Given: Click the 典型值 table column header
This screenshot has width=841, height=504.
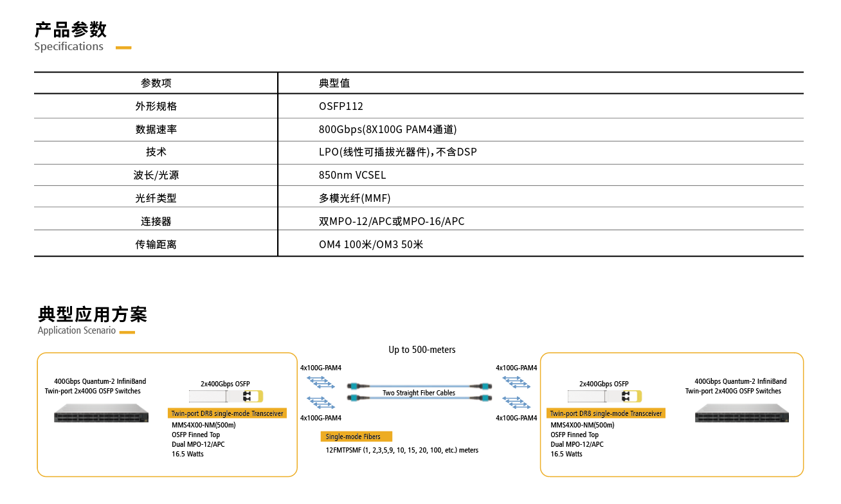Looking at the screenshot, I should click(x=334, y=83).
